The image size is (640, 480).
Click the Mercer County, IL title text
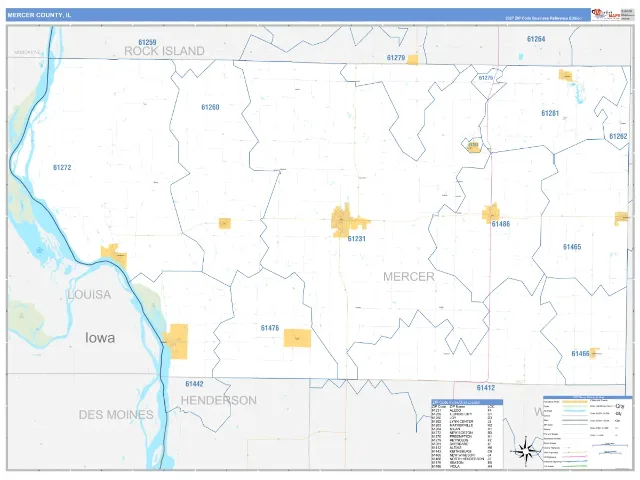tap(39, 15)
